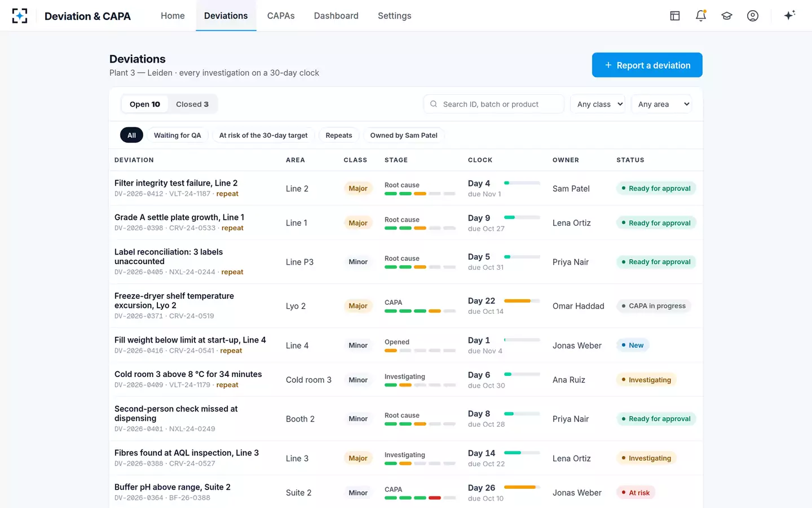Select the Owned by Sam Patel filter
The height and width of the screenshot is (508, 812).
(x=404, y=135)
